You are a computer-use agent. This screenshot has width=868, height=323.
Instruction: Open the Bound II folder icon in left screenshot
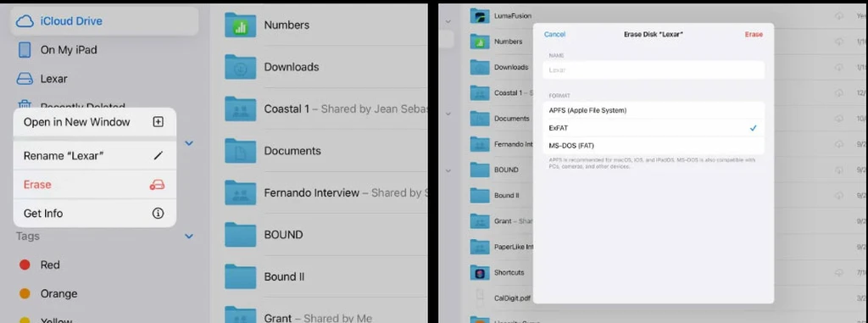(240, 276)
